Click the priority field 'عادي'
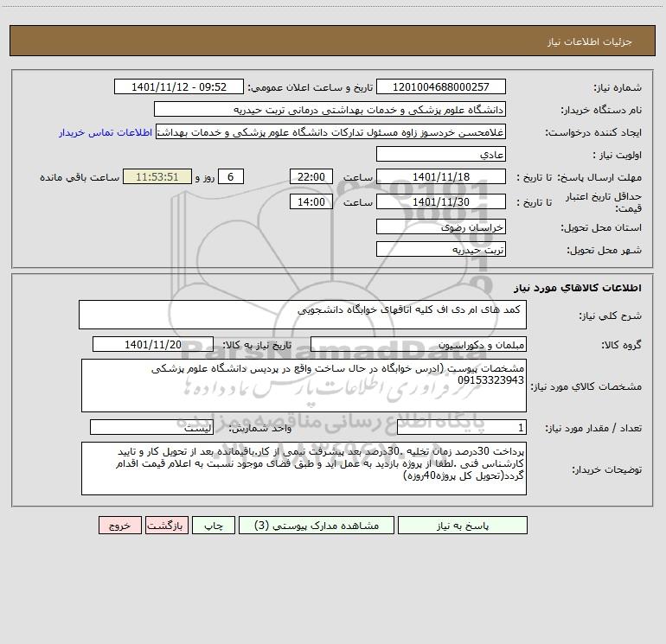The image size is (666, 644). pyautogui.click(x=441, y=155)
